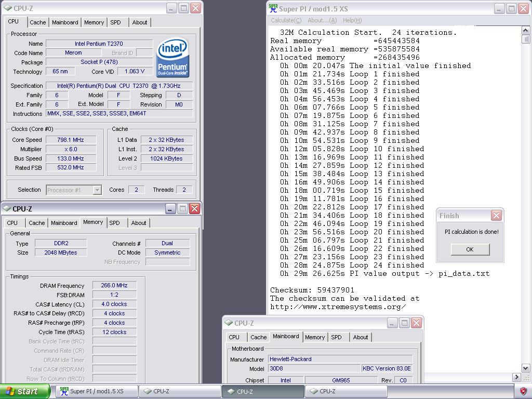Click the Checksum: 59437901 line in Super PI
This screenshot has width=532, height=399.
coord(312,290)
